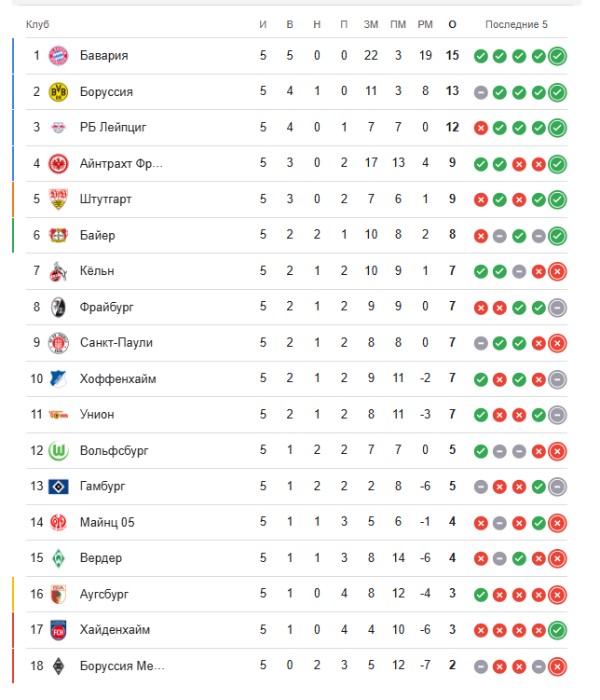
Task: Open Гамбург's latest circled draw result
Action: coord(557,487)
